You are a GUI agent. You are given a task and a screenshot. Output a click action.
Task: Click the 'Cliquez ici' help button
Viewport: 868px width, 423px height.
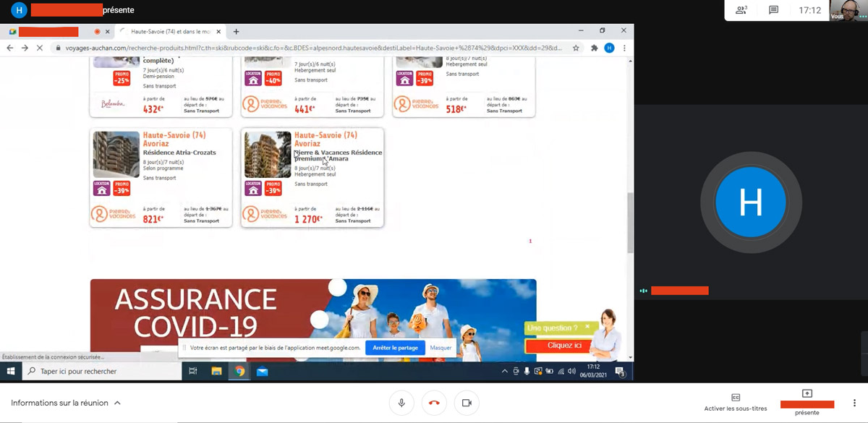point(565,346)
